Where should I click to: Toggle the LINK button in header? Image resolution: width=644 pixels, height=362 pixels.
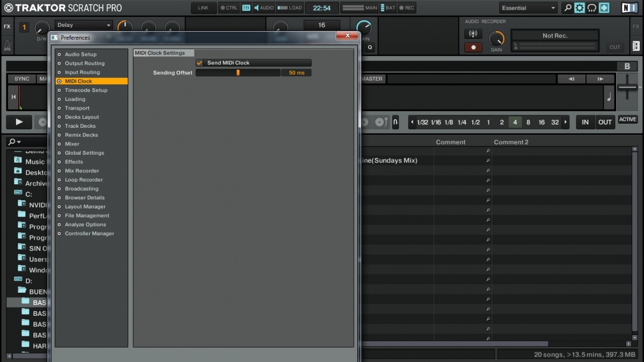(203, 8)
